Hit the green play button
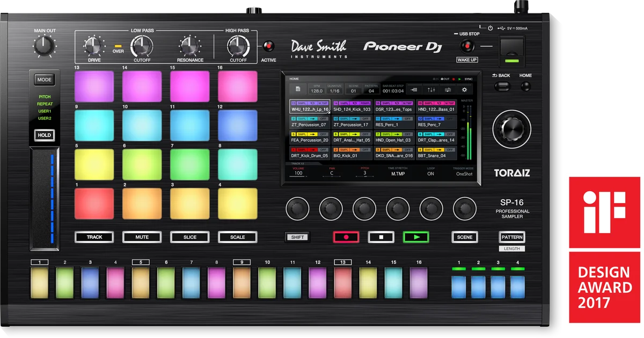 click(x=416, y=237)
